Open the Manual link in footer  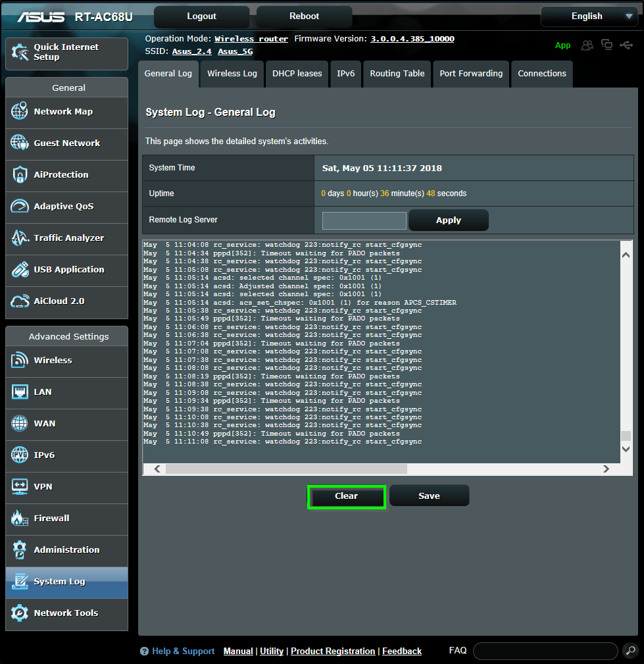[238, 651]
